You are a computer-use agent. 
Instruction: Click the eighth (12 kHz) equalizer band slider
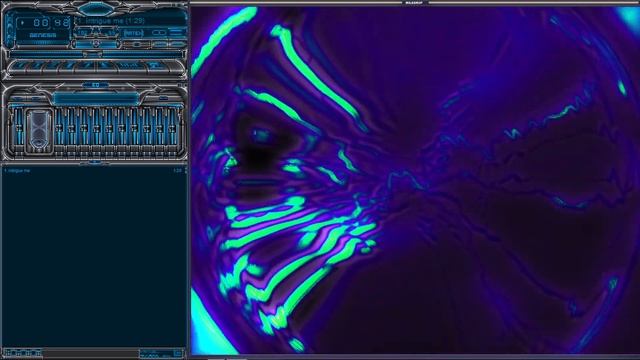tap(147, 127)
